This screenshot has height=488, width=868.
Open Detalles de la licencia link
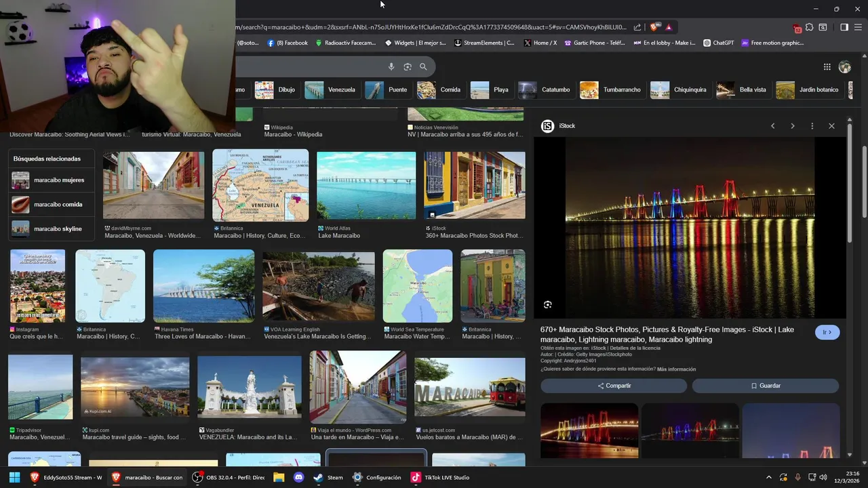point(635,348)
